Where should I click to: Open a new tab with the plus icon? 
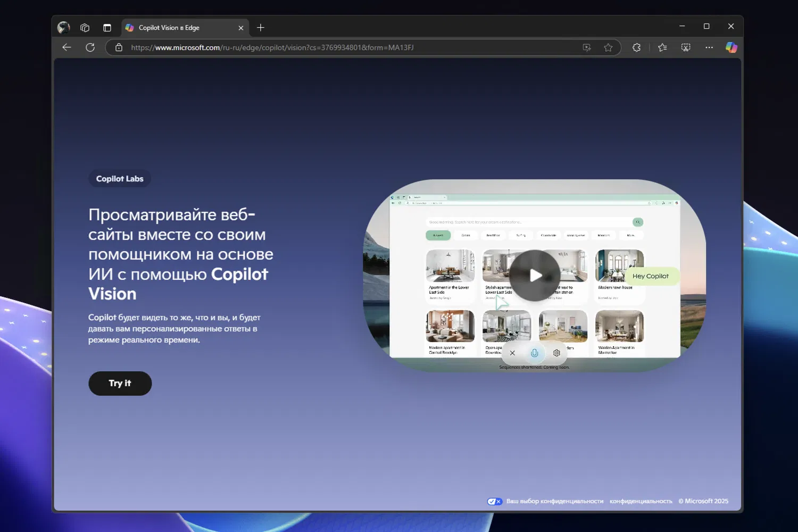(261, 28)
